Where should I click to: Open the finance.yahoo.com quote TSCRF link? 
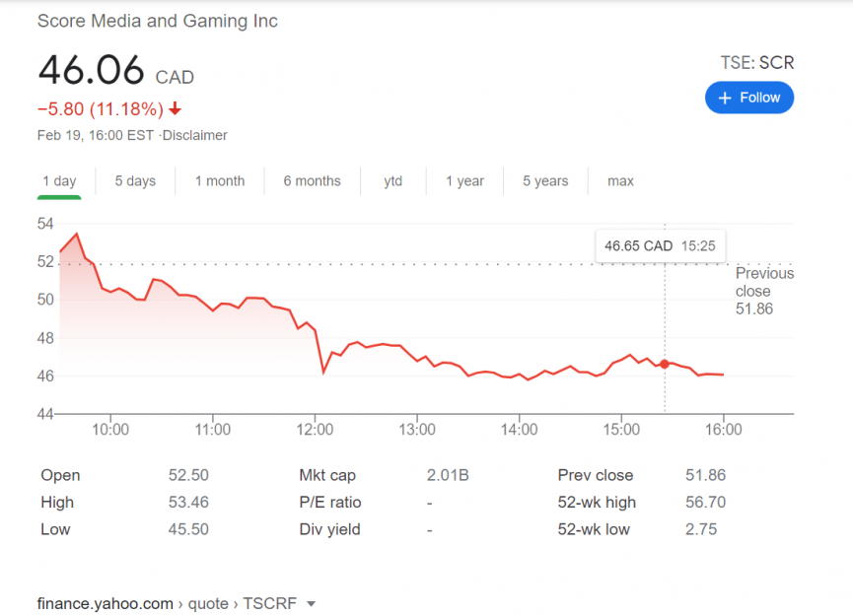point(167,603)
